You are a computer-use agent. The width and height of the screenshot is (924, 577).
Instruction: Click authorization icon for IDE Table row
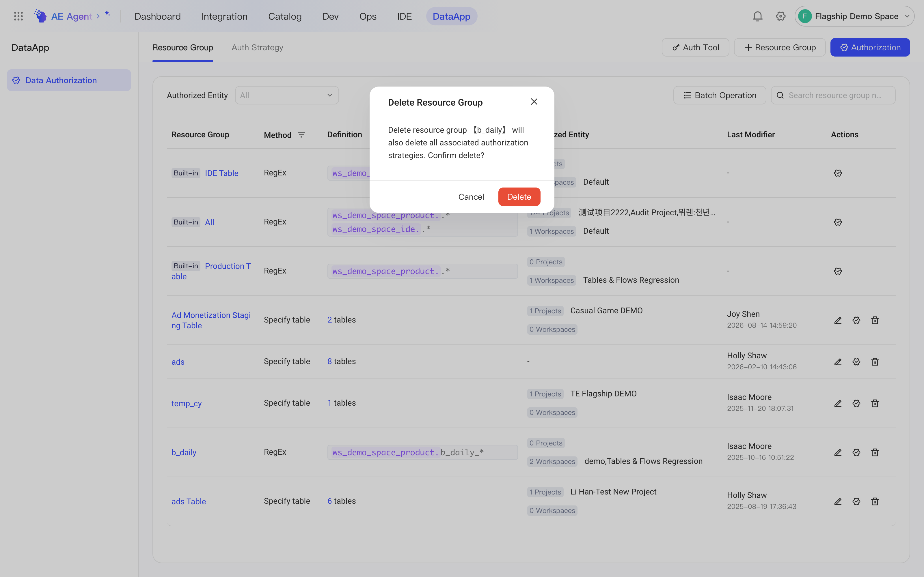[838, 173]
